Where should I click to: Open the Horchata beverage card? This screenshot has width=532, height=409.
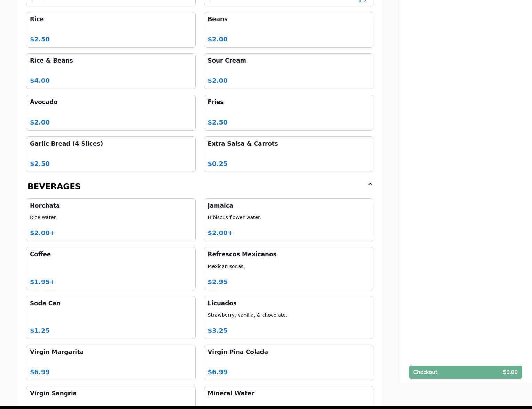coord(111,220)
